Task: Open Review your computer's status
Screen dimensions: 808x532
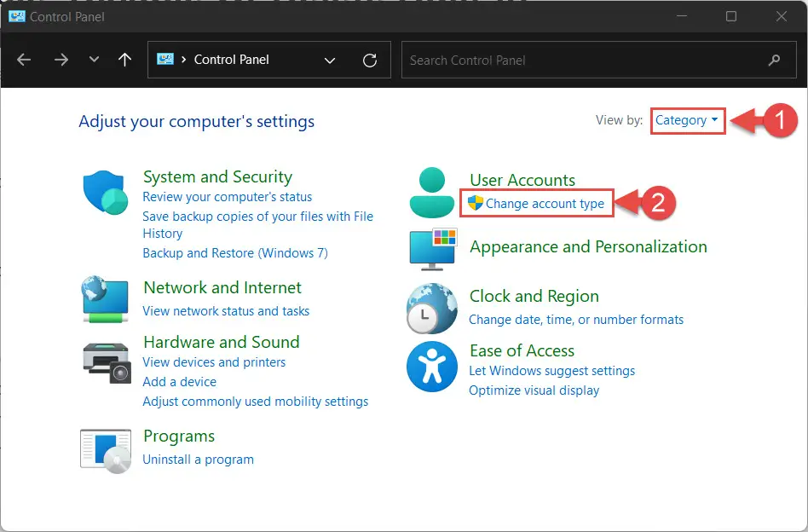Action: 228,197
